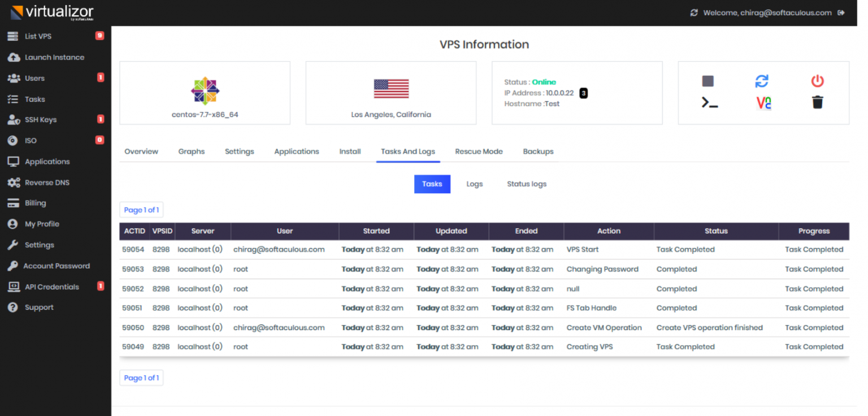Power off the VPS via red power icon

click(x=817, y=81)
